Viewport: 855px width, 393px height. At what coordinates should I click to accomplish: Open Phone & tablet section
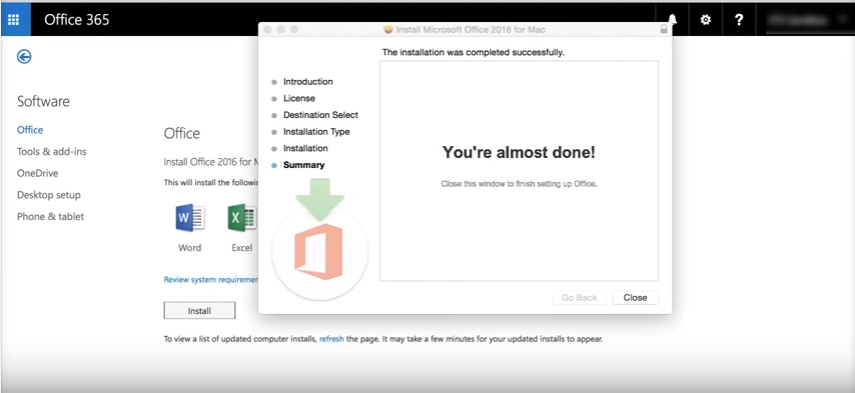[51, 216]
